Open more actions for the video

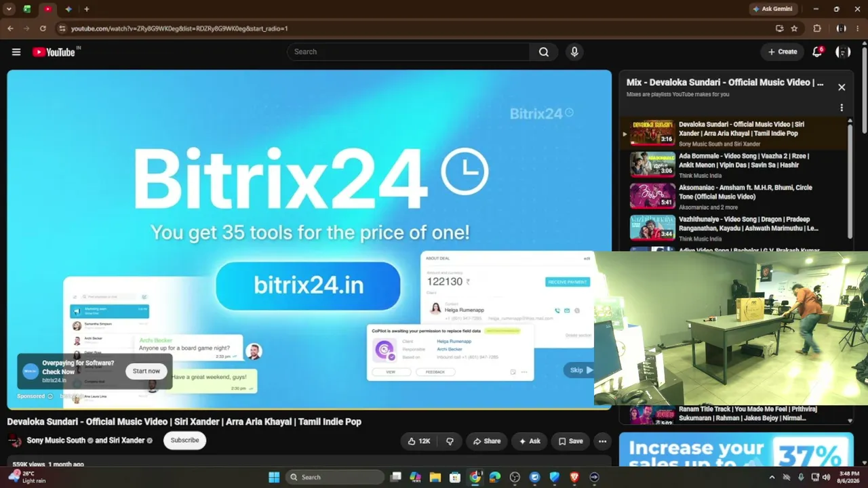[602, 441]
